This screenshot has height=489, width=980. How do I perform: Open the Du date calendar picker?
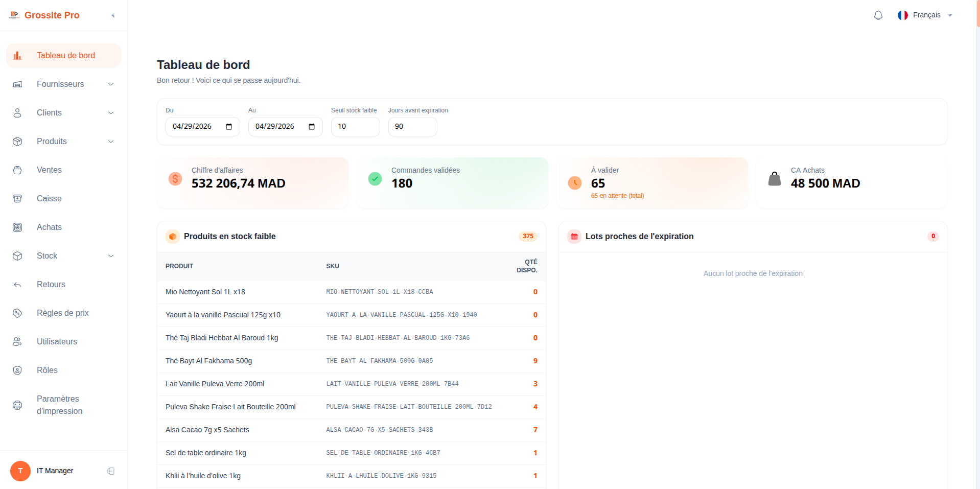(229, 127)
